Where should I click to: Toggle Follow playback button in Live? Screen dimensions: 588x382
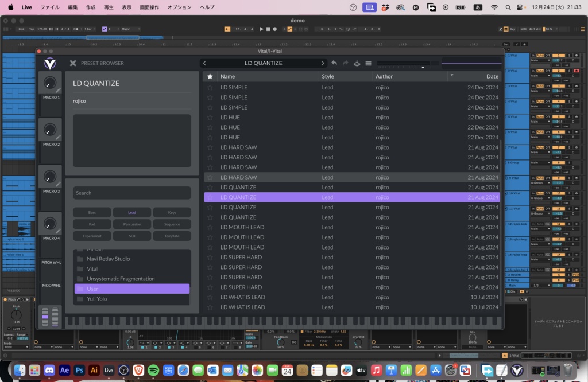[x=227, y=29]
